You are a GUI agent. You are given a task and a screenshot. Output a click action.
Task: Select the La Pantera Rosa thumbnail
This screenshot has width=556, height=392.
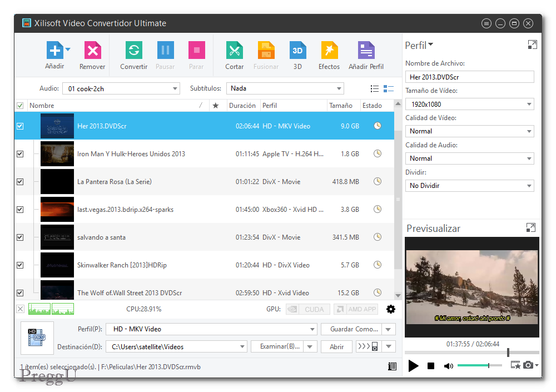click(57, 182)
